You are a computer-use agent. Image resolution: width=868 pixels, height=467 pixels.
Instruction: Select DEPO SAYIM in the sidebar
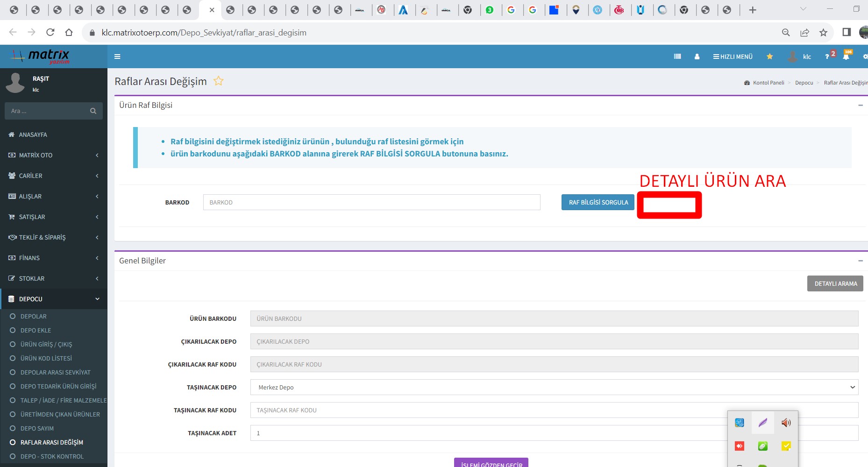click(x=37, y=428)
